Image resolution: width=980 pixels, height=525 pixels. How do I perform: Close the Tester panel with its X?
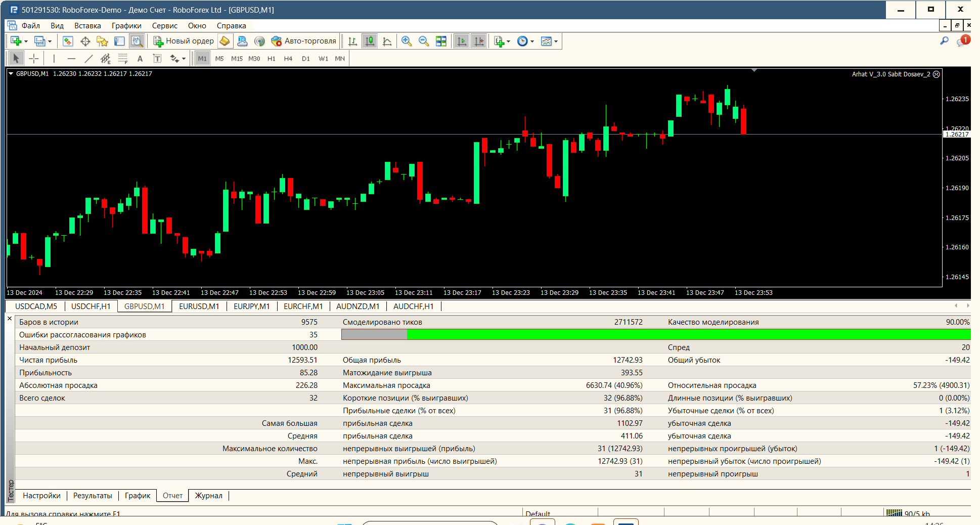[x=10, y=319]
